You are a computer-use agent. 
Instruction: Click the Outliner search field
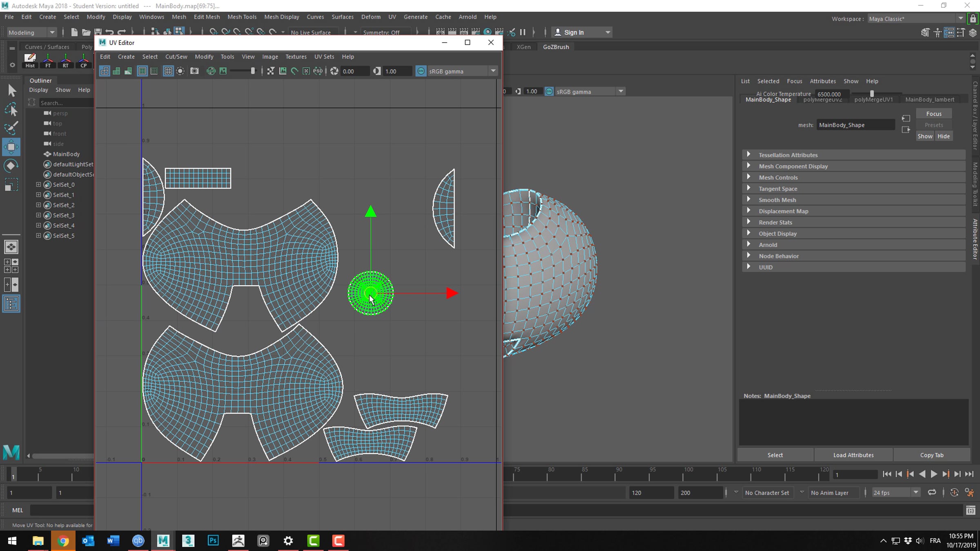[x=65, y=103]
